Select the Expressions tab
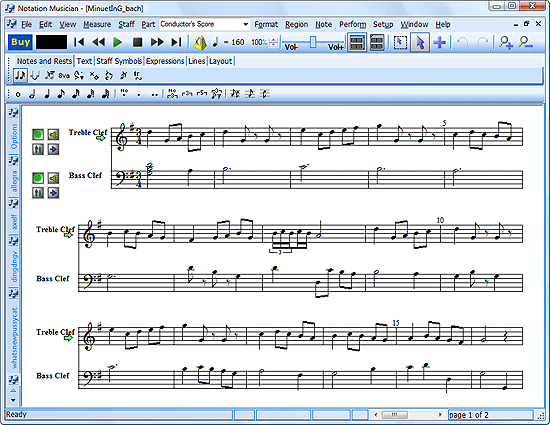This screenshot has height=425, width=550. point(165,61)
